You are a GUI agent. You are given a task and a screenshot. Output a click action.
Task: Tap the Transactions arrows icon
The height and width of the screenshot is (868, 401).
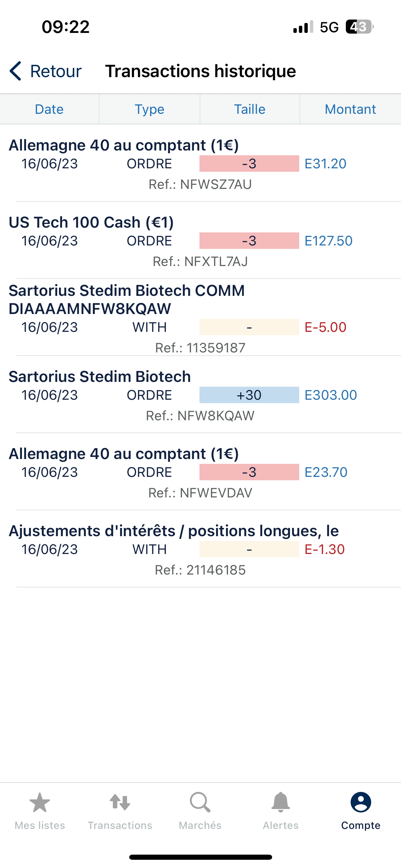coord(120,803)
